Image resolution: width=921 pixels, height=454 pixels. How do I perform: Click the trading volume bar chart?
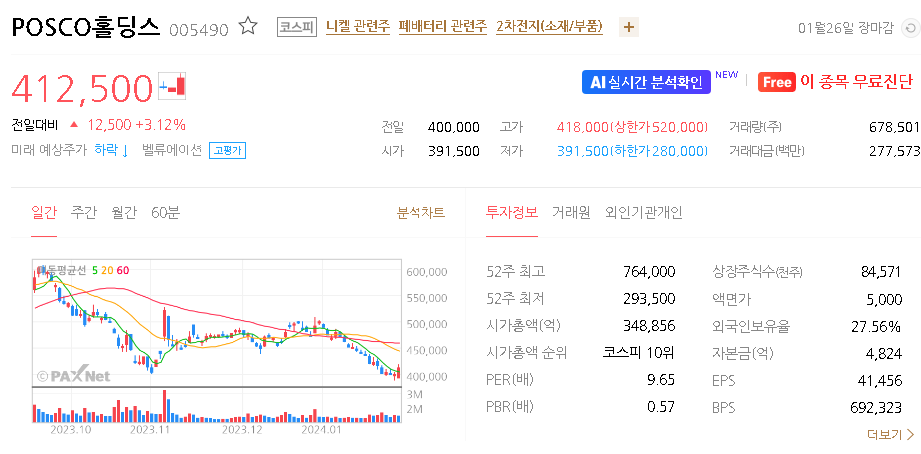[216, 406]
